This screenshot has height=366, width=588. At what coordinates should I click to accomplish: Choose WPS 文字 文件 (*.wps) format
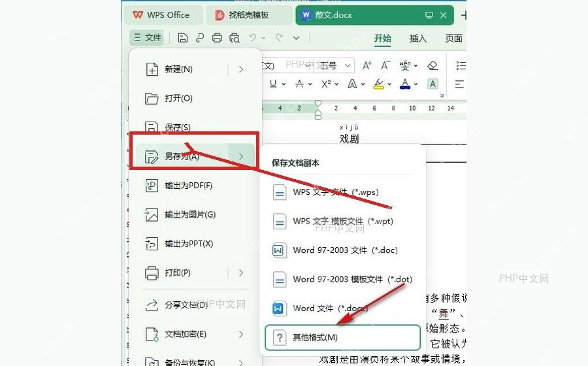[342, 192]
